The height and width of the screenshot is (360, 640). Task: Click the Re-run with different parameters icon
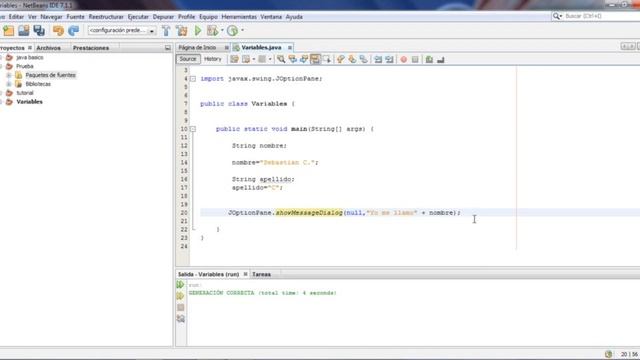click(180, 296)
